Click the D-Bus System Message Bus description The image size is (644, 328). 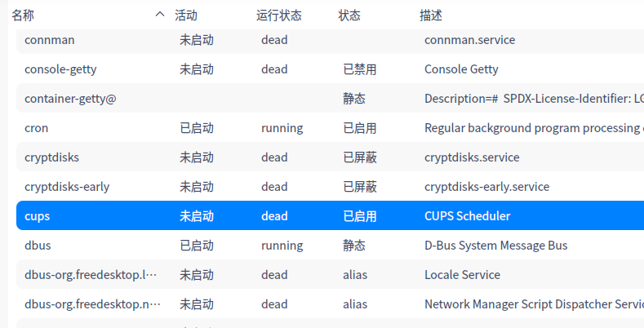pyautogui.click(x=495, y=246)
